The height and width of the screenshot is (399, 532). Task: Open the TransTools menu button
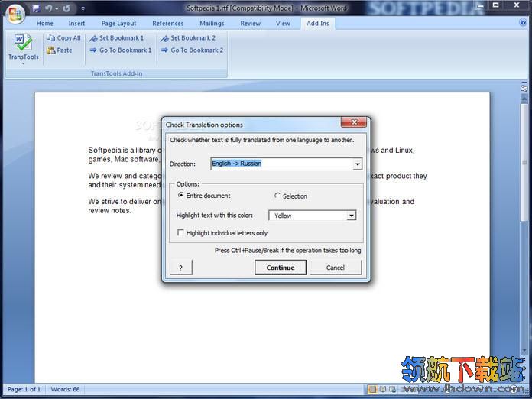point(24,49)
